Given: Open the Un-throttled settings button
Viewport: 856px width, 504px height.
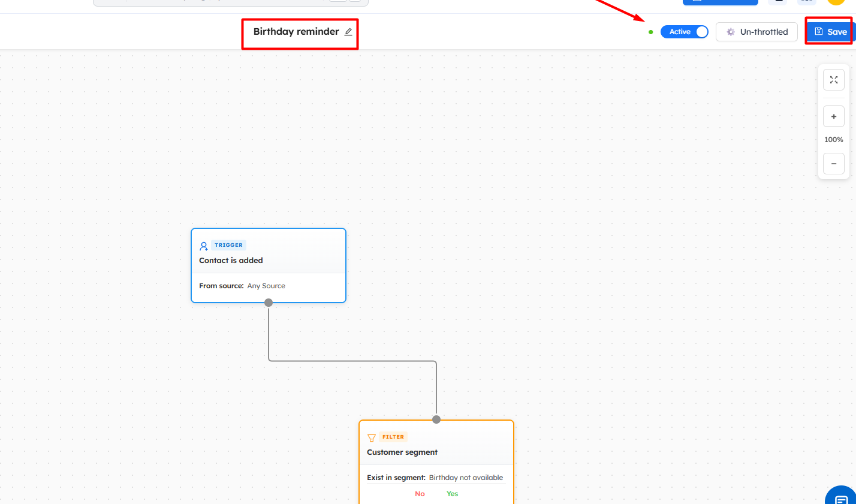Looking at the screenshot, I should coord(756,32).
